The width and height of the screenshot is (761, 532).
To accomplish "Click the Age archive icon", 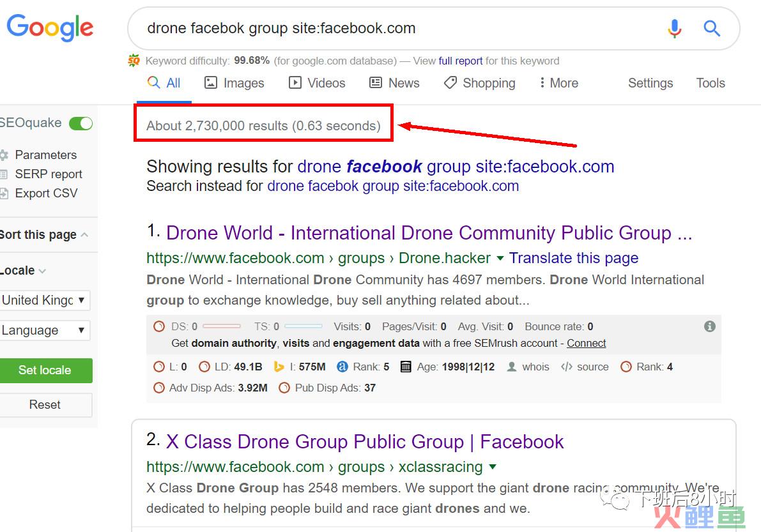I will tap(406, 367).
